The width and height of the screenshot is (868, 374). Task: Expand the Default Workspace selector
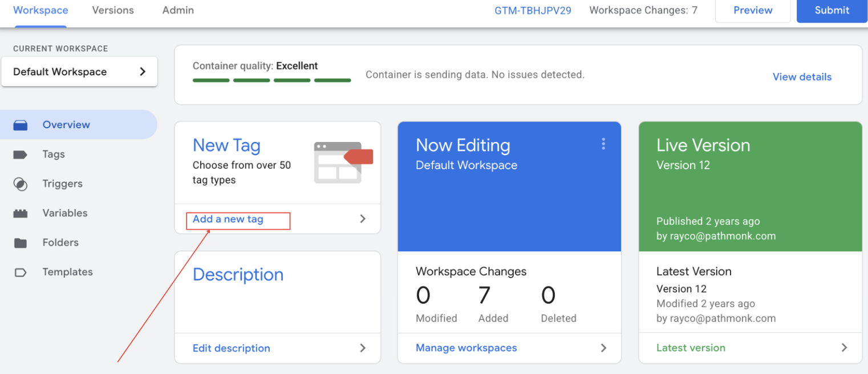(143, 72)
